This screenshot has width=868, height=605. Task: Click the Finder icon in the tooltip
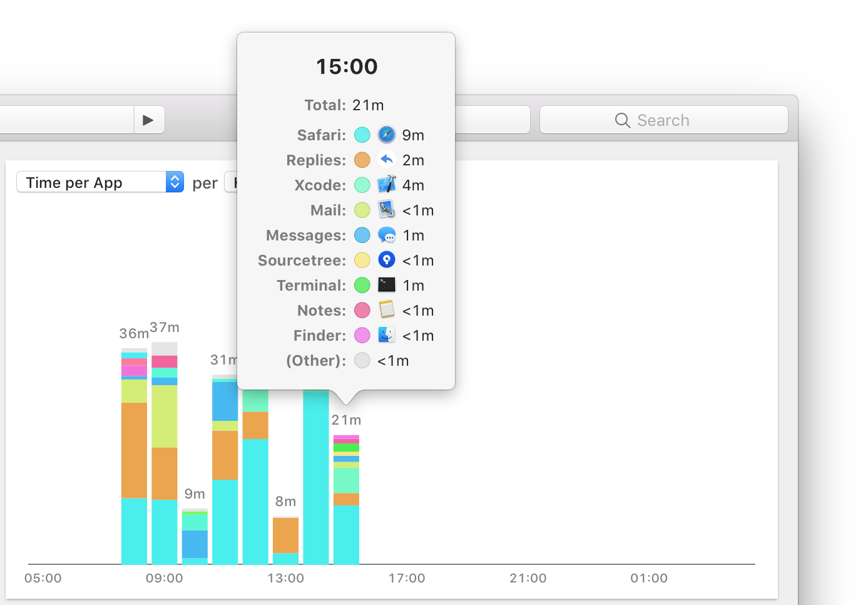pos(387,335)
